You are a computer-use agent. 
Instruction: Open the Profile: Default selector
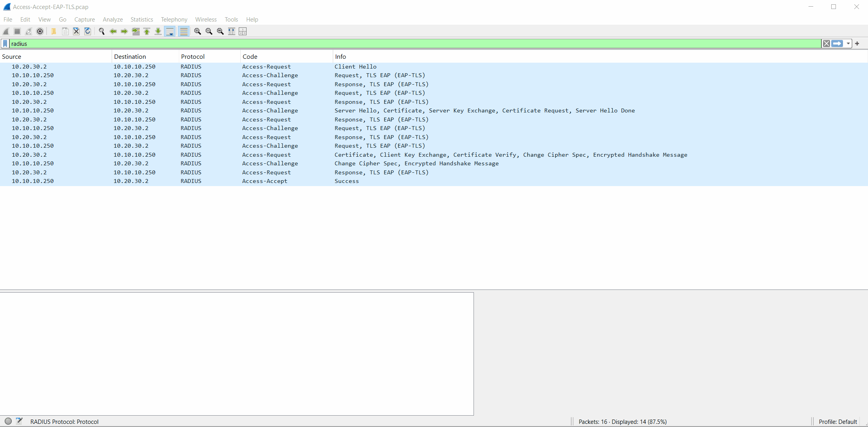click(837, 422)
